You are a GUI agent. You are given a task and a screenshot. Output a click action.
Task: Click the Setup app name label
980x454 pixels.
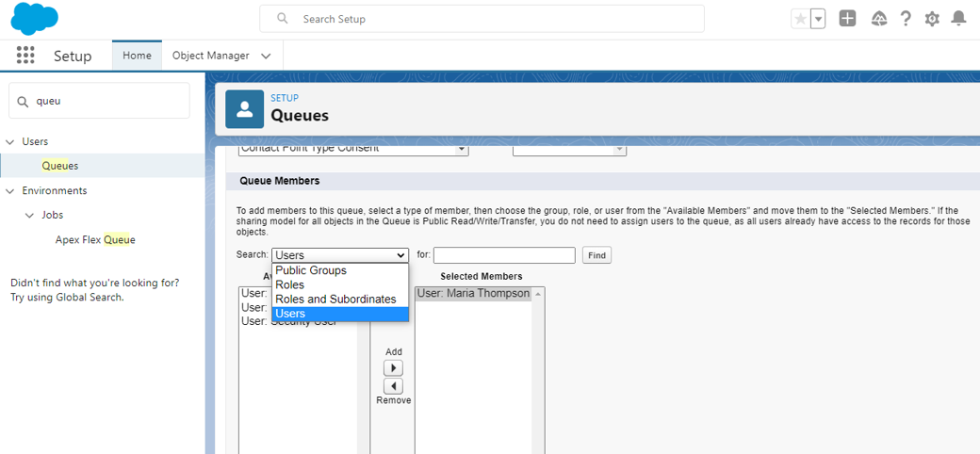click(x=73, y=56)
